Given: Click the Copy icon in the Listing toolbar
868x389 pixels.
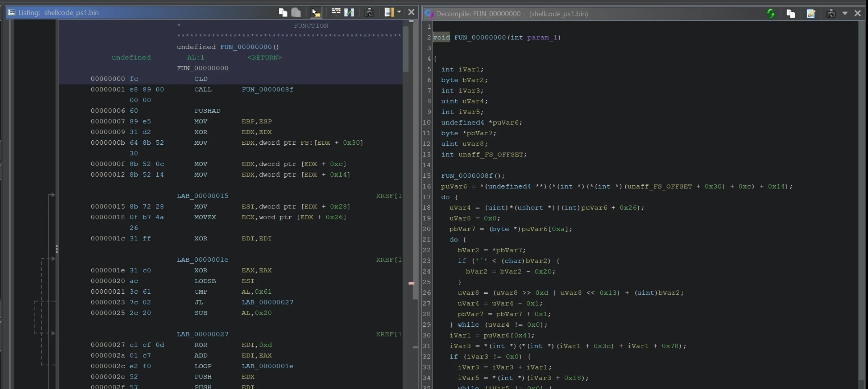Looking at the screenshot, I should click(x=283, y=12).
